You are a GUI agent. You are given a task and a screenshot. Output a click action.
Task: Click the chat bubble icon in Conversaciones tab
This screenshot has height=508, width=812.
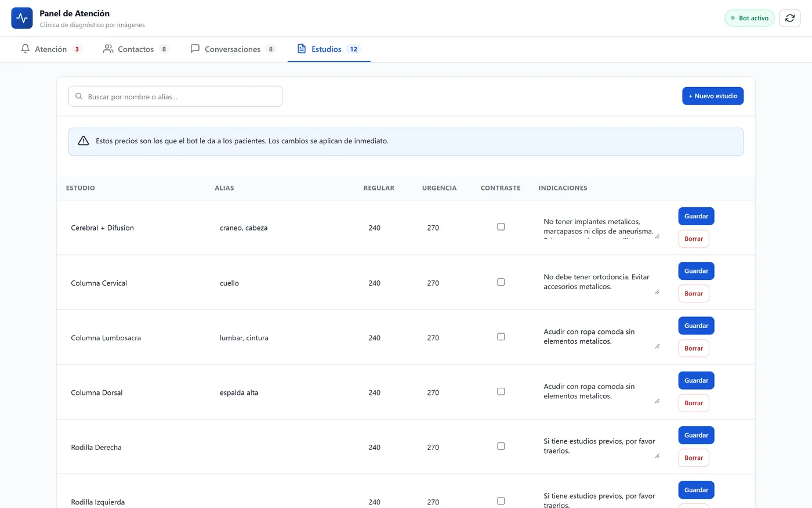click(195, 49)
